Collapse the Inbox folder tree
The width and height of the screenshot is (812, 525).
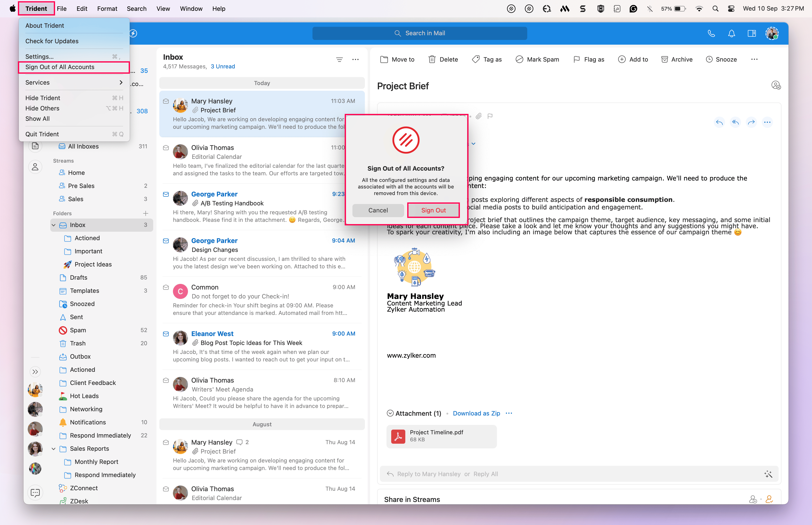[x=54, y=225]
